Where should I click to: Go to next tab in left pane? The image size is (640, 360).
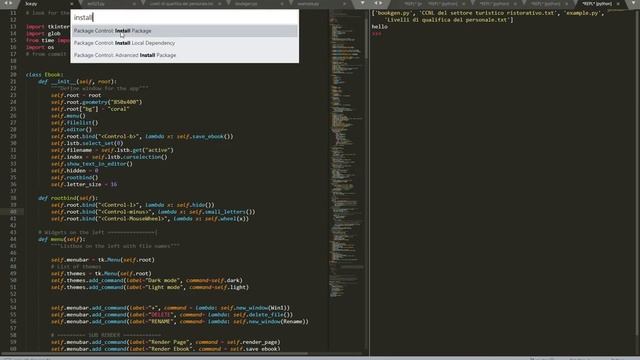point(11,3)
